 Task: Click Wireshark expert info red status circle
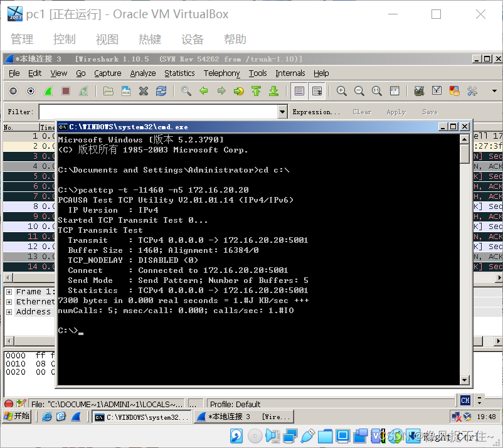coord(9,403)
